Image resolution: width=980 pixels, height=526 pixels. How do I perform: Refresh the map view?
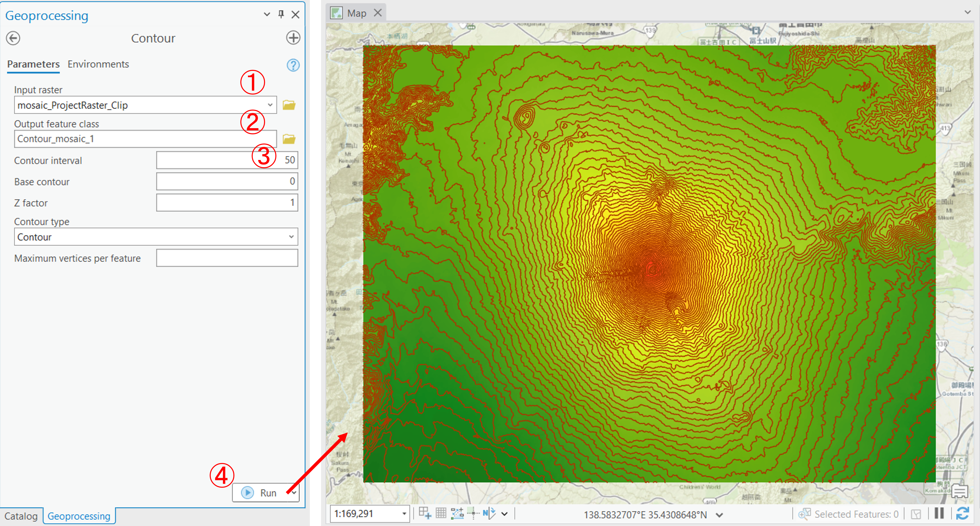[x=962, y=513]
